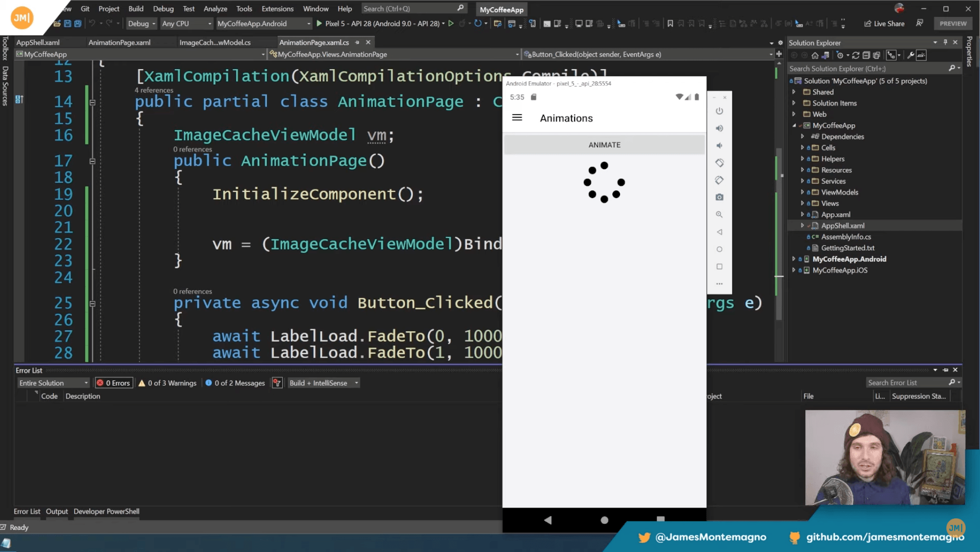The image size is (980, 552).
Task: Start debugging with the green run arrow
Action: pos(319,24)
